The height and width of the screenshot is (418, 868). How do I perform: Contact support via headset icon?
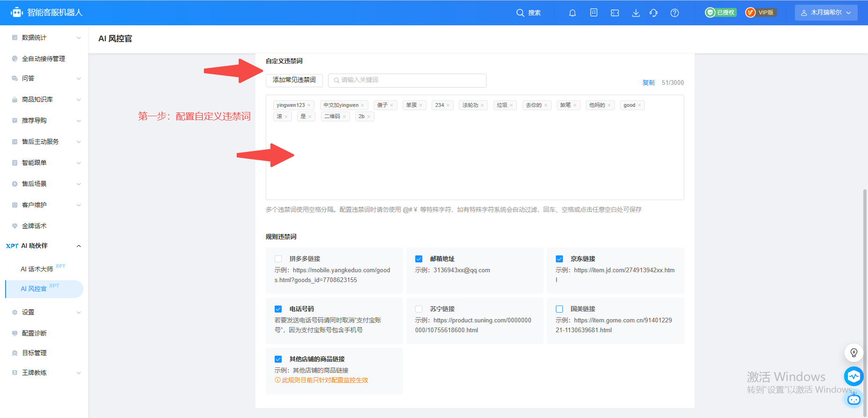[654, 13]
